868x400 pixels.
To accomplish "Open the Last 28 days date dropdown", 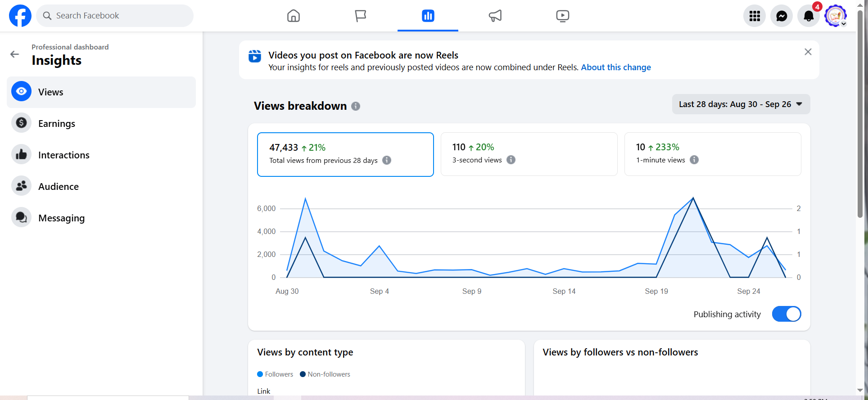I will tap(741, 104).
